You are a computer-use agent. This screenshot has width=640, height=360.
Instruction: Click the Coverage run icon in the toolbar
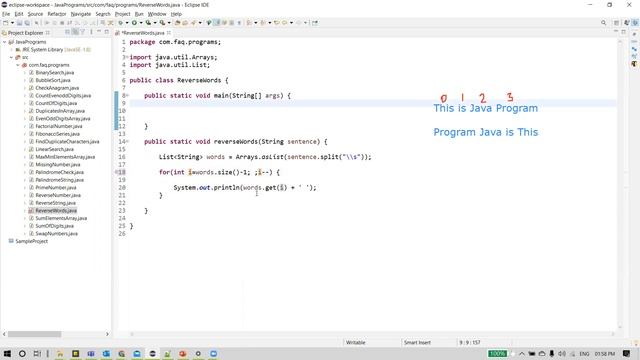point(148,23)
